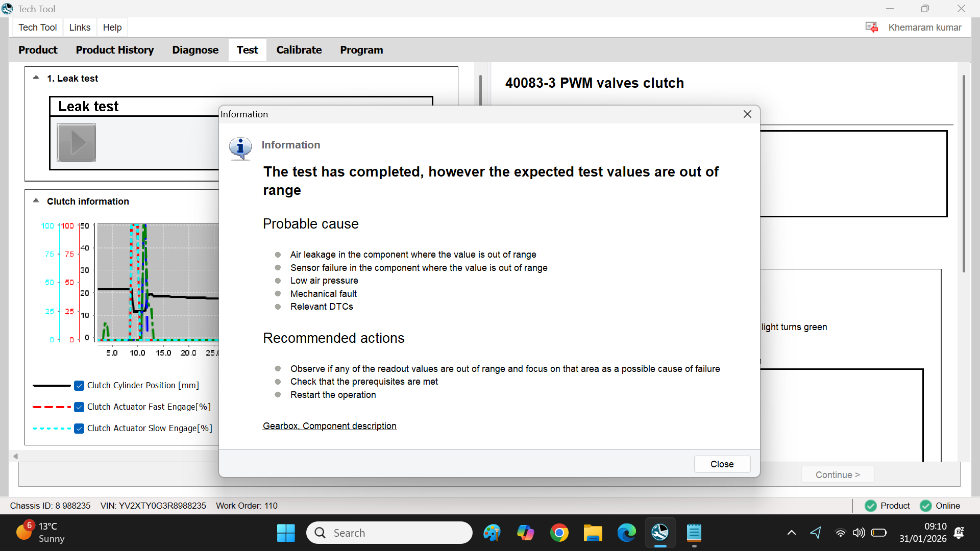The height and width of the screenshot is (551, 980).
Task: Switch to the Calibrate tab
Action: [299, 50]
